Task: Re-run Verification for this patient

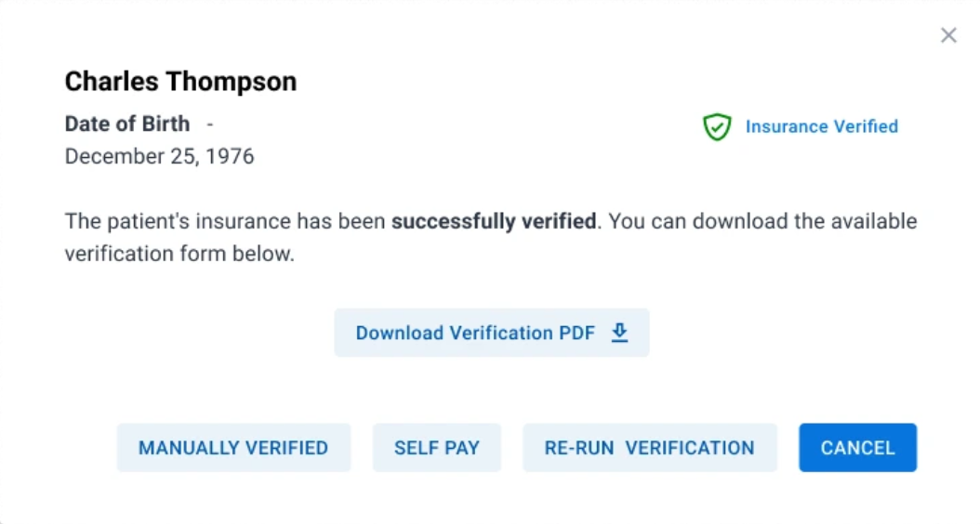Action: coord(649,448)
